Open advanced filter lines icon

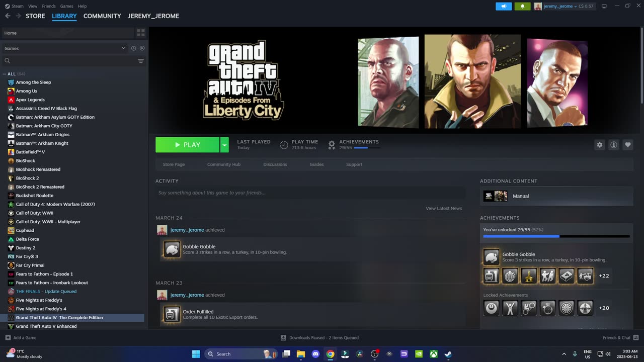pyautogui.click(x=141, y=61)
